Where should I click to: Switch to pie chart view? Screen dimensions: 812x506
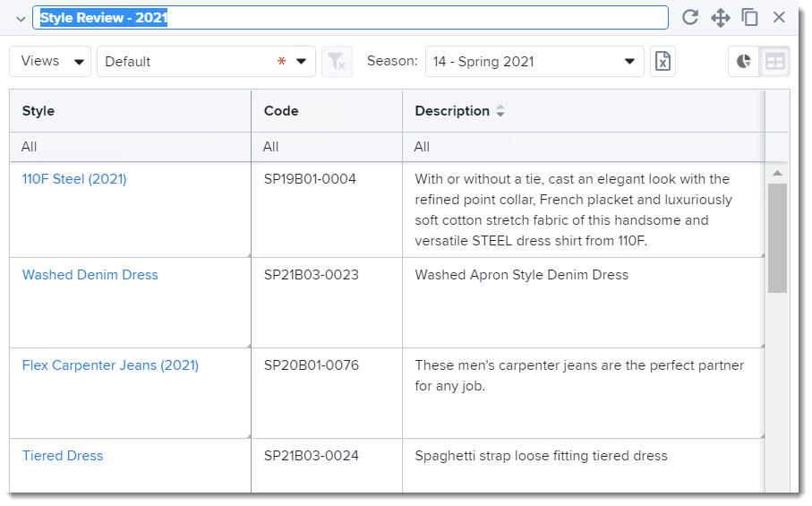click(744, 62)
